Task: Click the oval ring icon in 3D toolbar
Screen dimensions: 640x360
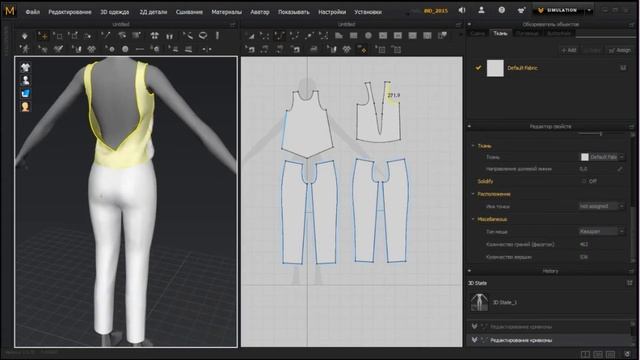Action: click(203, 36)
